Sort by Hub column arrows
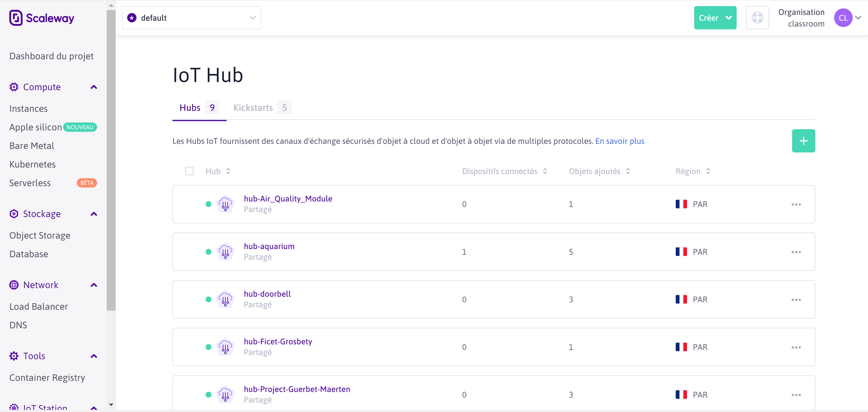The image size is (868, 412). point(228,171)
